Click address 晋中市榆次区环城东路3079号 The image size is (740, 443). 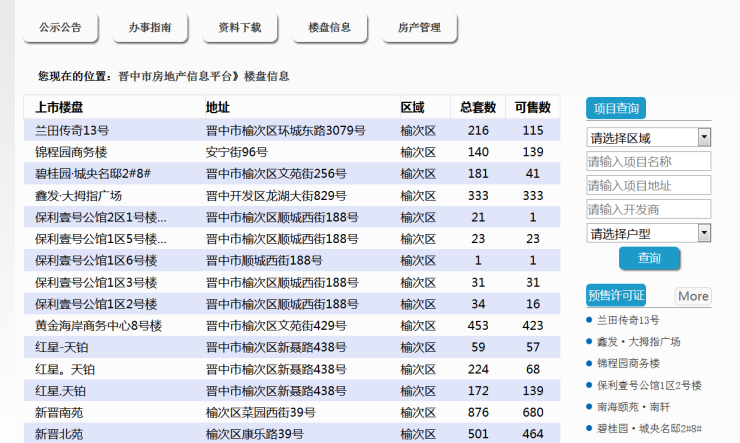point(286,130)
